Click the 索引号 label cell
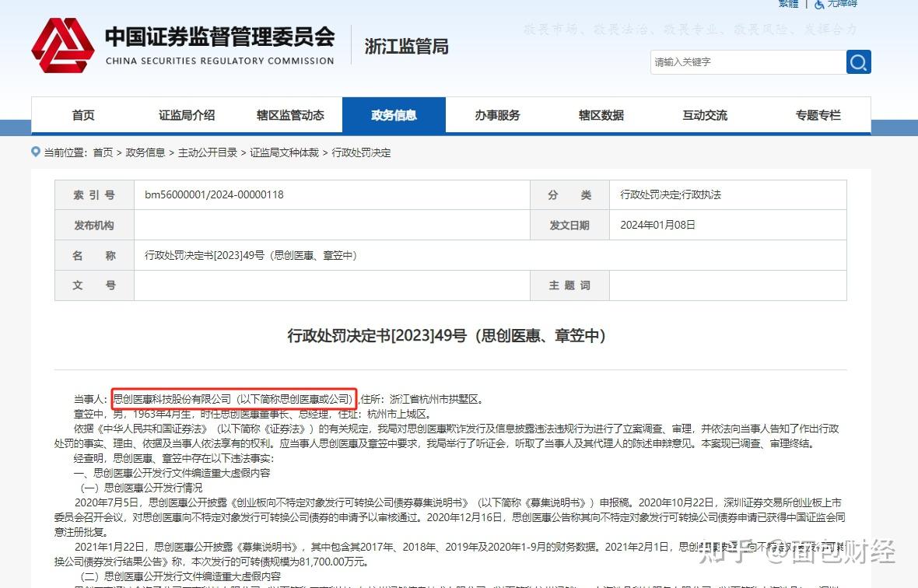918x588 pixels. pos(94,194)
